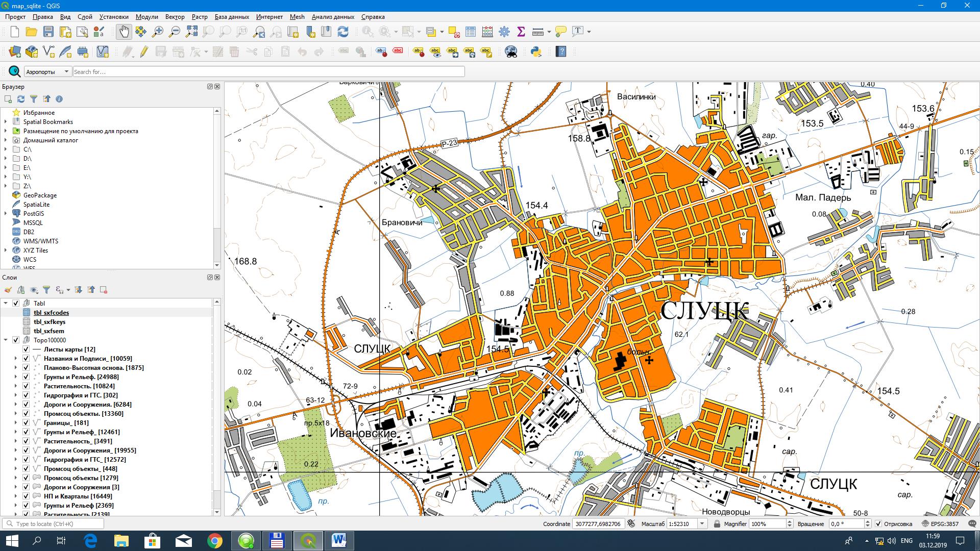Click the EPSG:3857 CRS button

click(x=940, y=524)
